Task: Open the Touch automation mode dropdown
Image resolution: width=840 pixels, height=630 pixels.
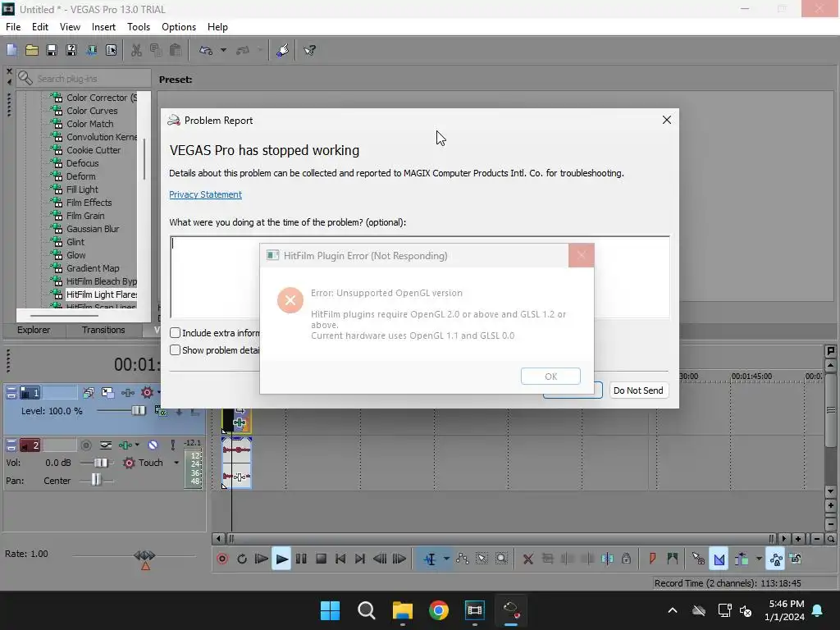Action: (x=176, y=463)
